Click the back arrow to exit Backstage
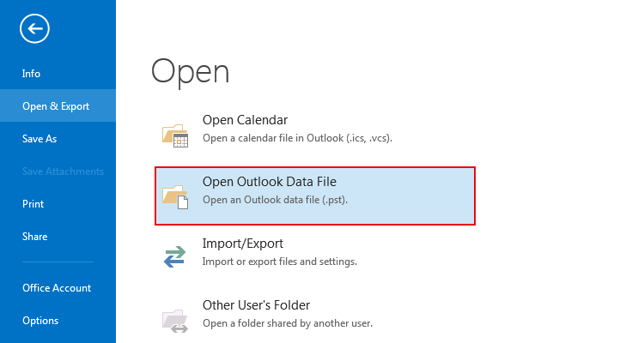The width and height of the screenshot is (644, 343). pyautogui.click(x=35, y=29)
